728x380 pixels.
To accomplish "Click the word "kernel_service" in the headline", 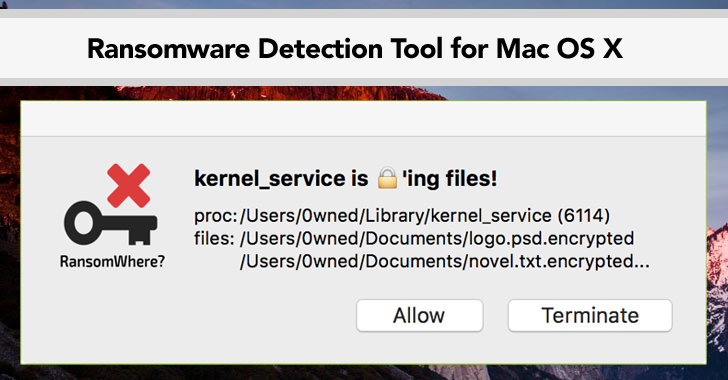I will (270, 178).
